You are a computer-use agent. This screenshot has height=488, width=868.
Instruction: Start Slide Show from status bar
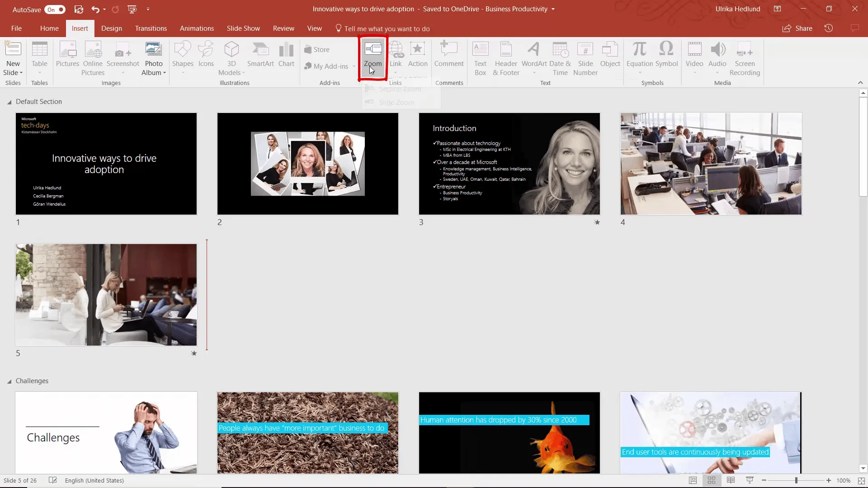(750, 480)
